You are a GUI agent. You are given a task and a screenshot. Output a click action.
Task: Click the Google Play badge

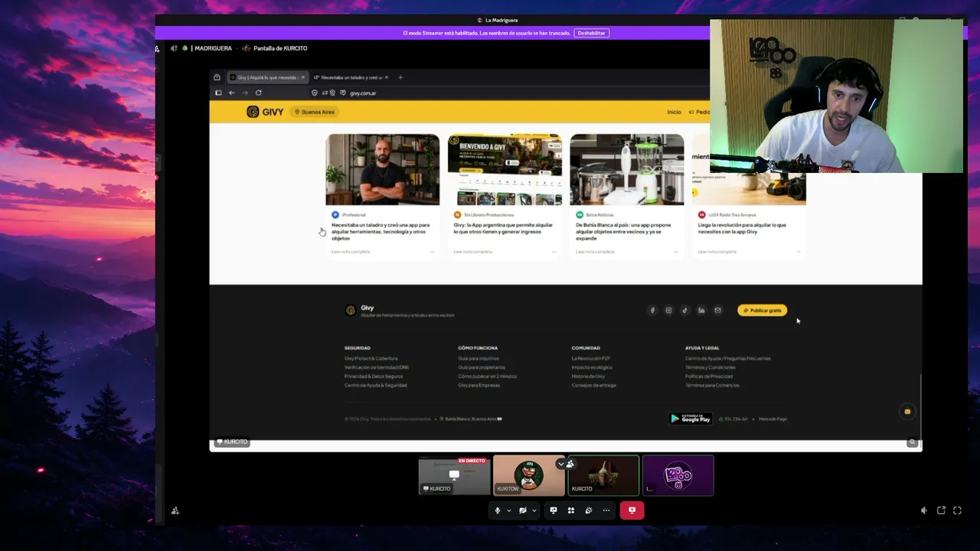tap(691, 419)
